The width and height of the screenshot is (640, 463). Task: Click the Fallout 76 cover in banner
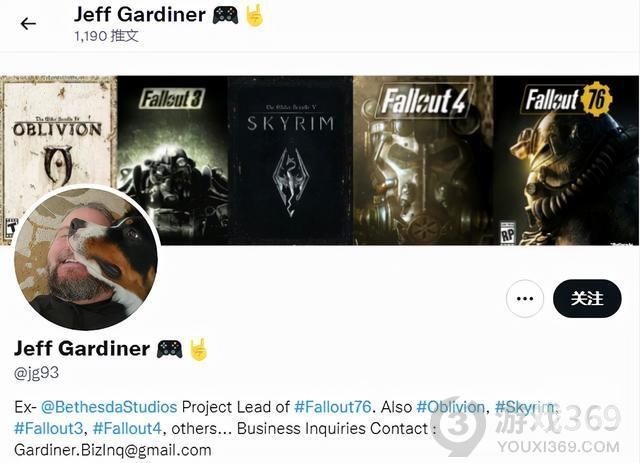pyautogui.click(x=566, y=160)
